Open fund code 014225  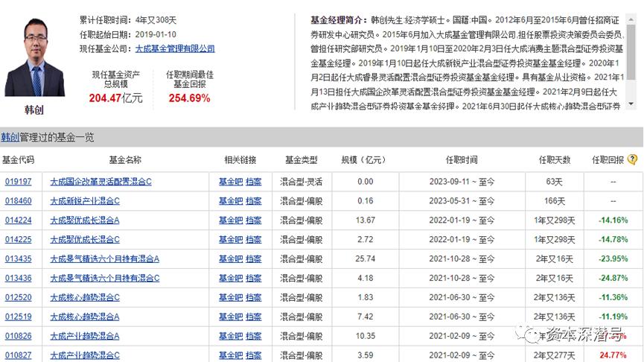(18, 240)
